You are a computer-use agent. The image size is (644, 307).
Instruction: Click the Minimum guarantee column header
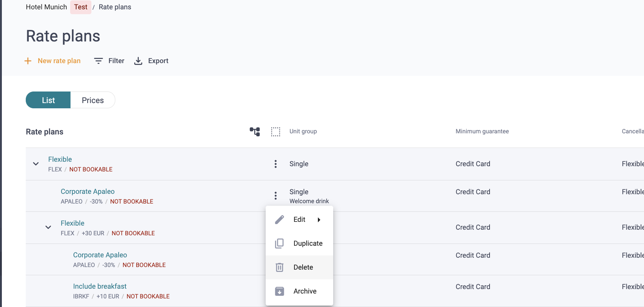(x=482, y=131)
